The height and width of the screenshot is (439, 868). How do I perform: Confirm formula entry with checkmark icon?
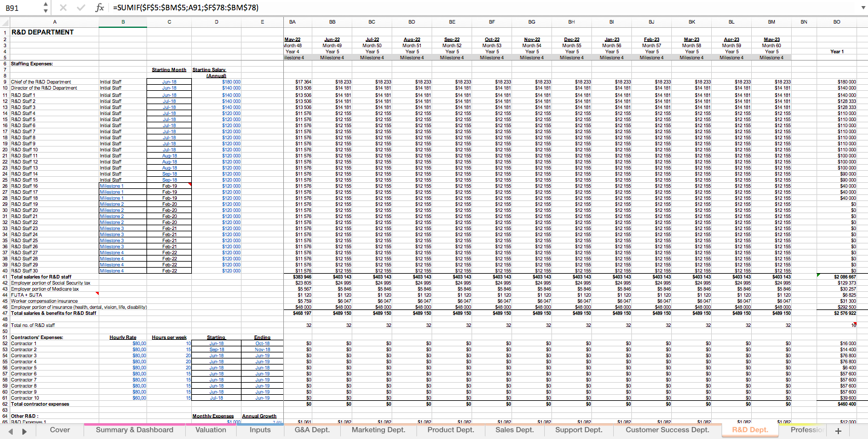pos(81,7)
